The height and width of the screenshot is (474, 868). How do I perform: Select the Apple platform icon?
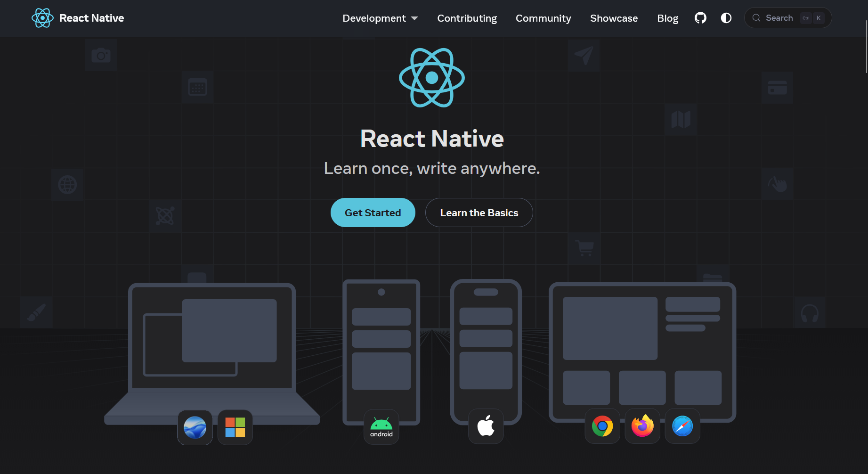[486, 426]
